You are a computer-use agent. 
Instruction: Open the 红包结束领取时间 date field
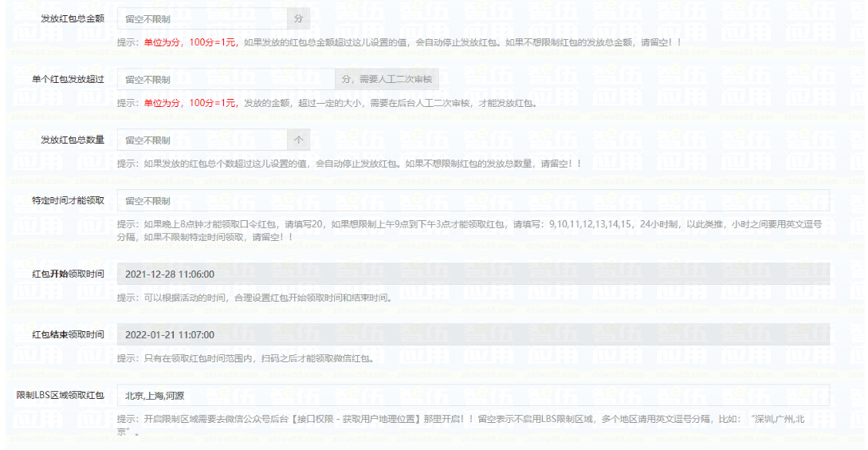pyautogui.click(x=473, y=335)
